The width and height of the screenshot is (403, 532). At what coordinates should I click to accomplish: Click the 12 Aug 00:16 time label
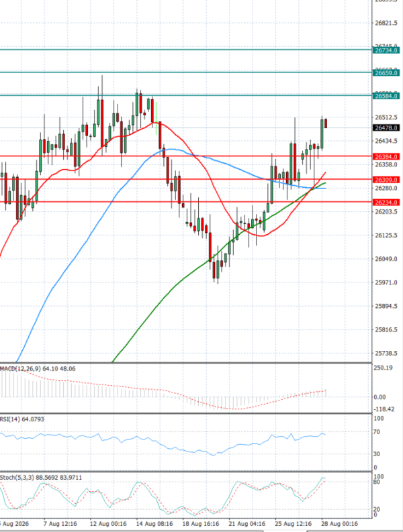108,524
